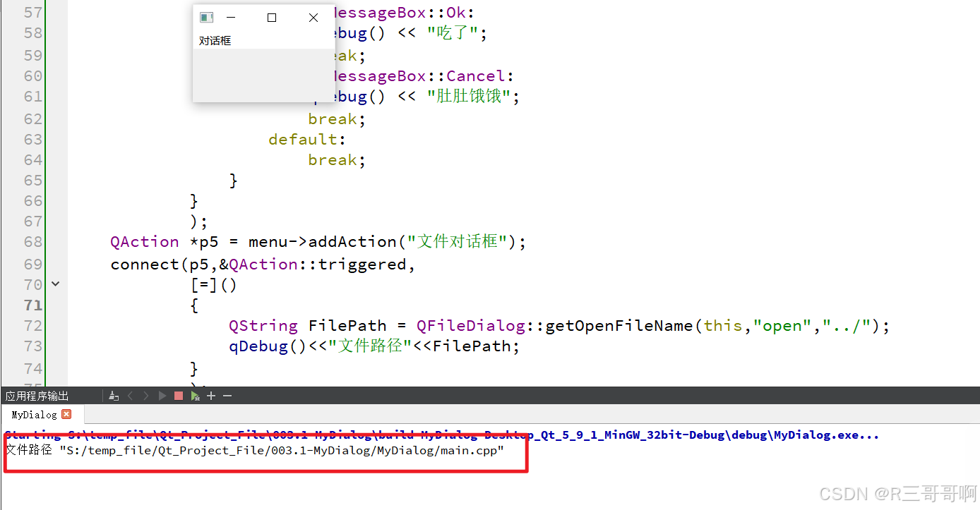This screenshot has height=510, width=980.
Task: Click "QAction *p5" declaration on line 68
Action: pos(165,242)
